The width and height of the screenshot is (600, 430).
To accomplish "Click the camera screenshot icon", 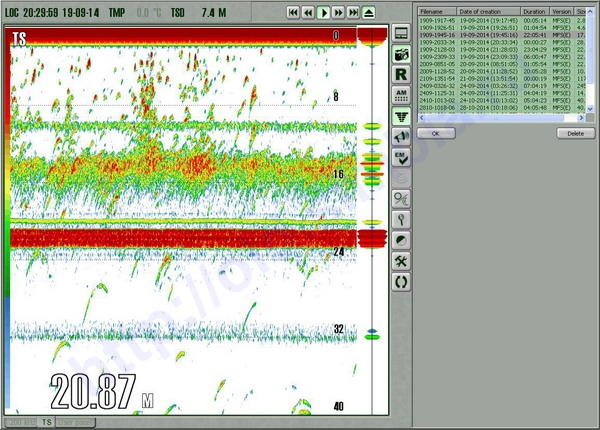I will [401, 54].
